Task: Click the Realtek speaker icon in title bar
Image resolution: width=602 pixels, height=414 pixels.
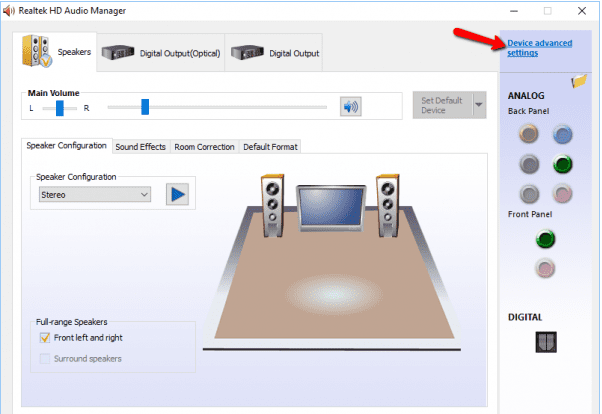Action: pos(8,11)
